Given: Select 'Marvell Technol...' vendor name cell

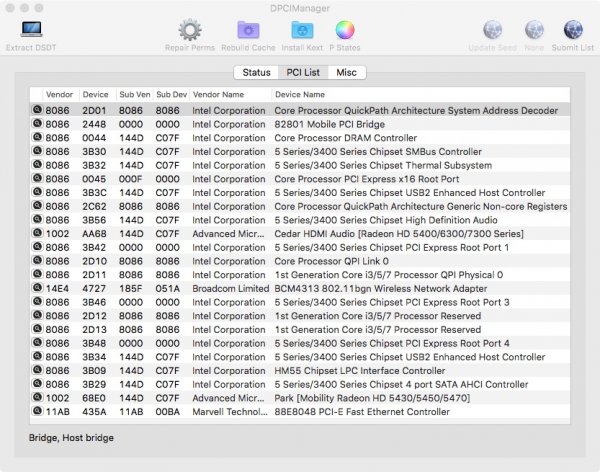Looking at the screenshot, I should pyautogui.click(x=230, y=412).
